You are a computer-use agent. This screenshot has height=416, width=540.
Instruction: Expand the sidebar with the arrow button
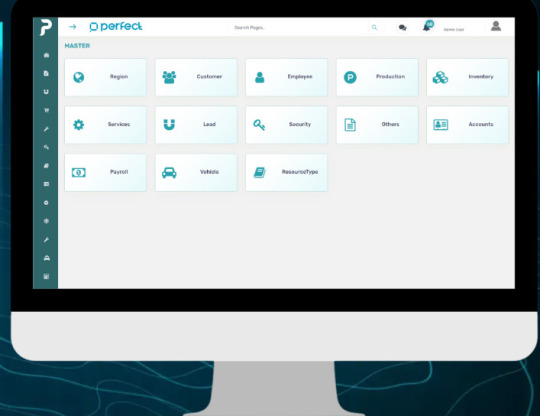click(72, 27)
